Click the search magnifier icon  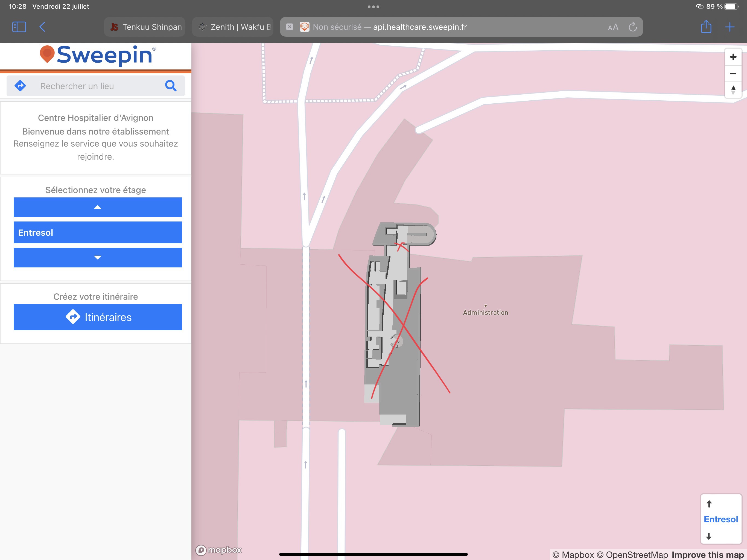[x=171, y=86]
